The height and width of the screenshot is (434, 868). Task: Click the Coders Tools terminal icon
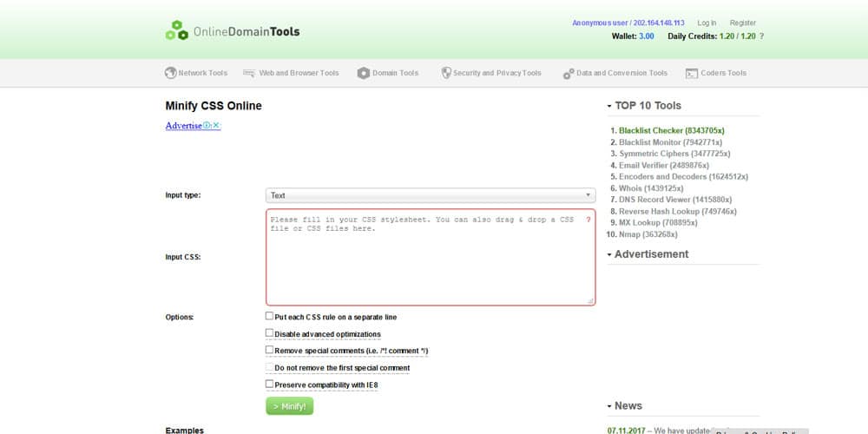pyautogui.click(x=692, y=74)
